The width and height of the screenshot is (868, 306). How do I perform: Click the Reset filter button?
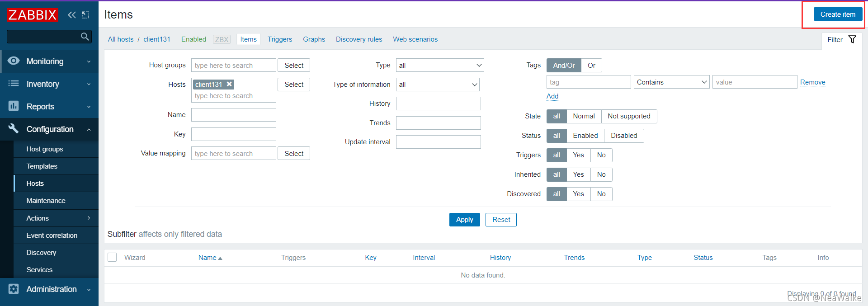coord(501,220)
